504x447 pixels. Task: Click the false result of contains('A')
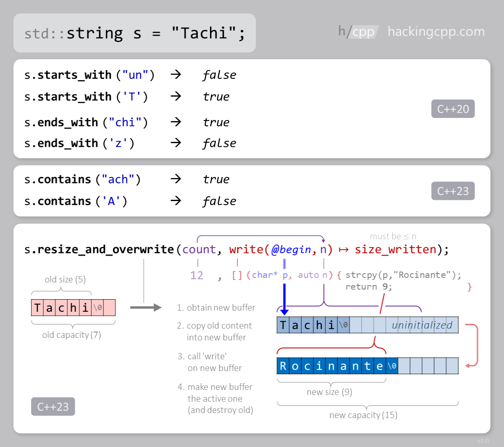point(219,201)
